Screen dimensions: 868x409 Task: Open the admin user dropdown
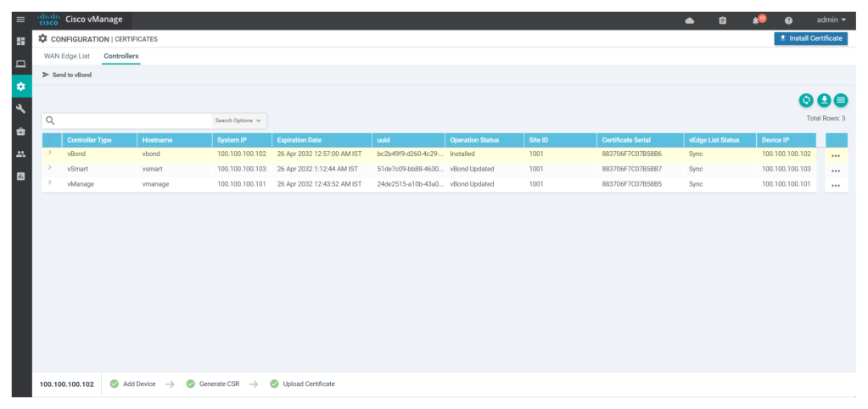click(x=831, y=20)
